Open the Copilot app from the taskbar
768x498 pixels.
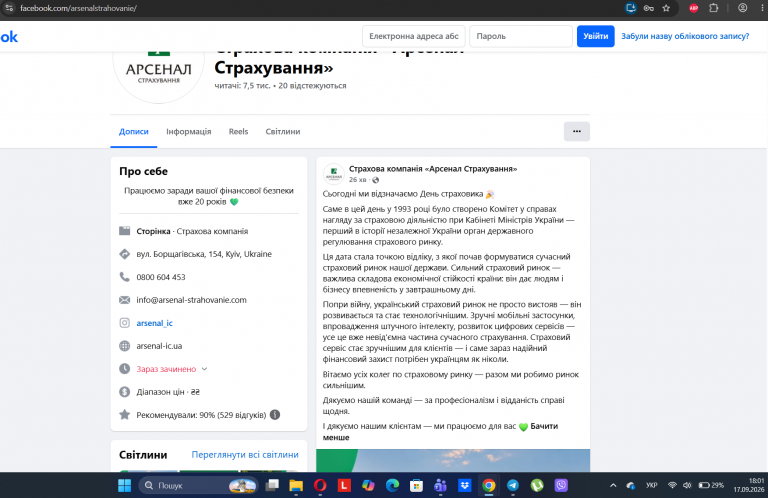point(368,485)
